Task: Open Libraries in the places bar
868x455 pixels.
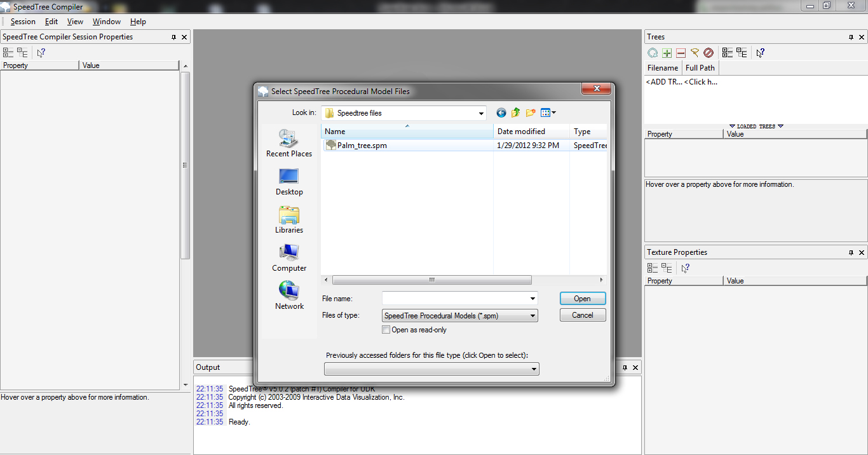Action: click(x=289, y=220)
